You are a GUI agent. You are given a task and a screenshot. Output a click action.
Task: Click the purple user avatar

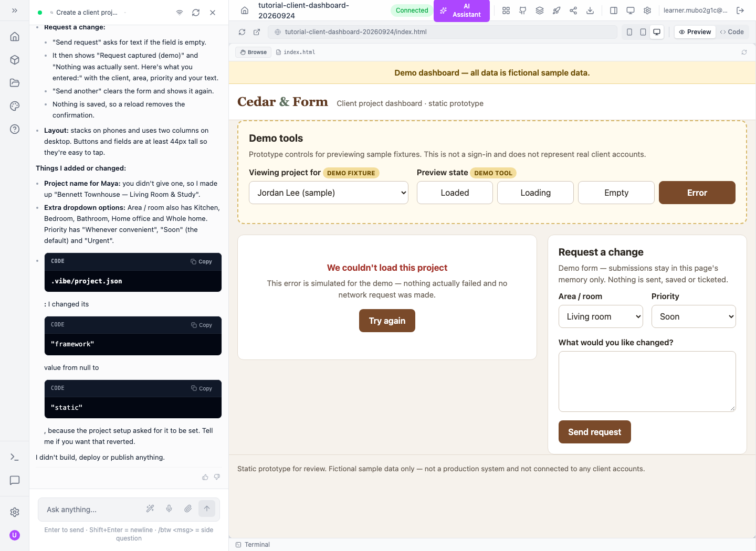tap(15, 535)
